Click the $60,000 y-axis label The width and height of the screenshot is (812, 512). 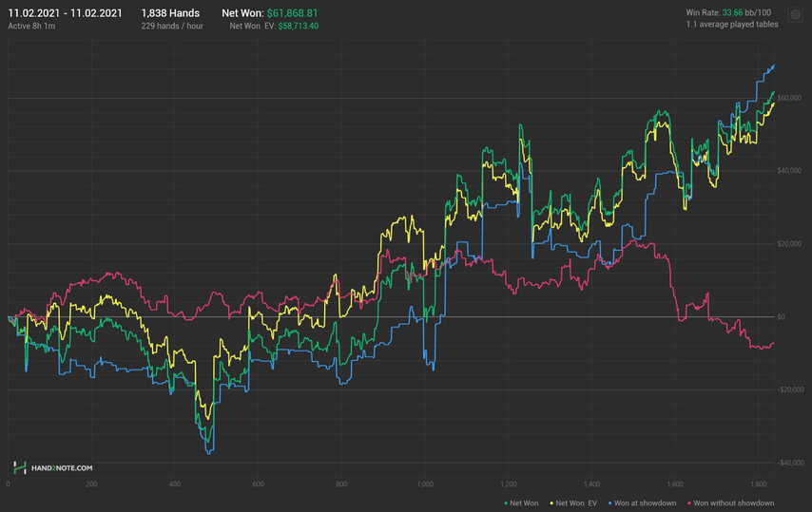tap(789, 98)
